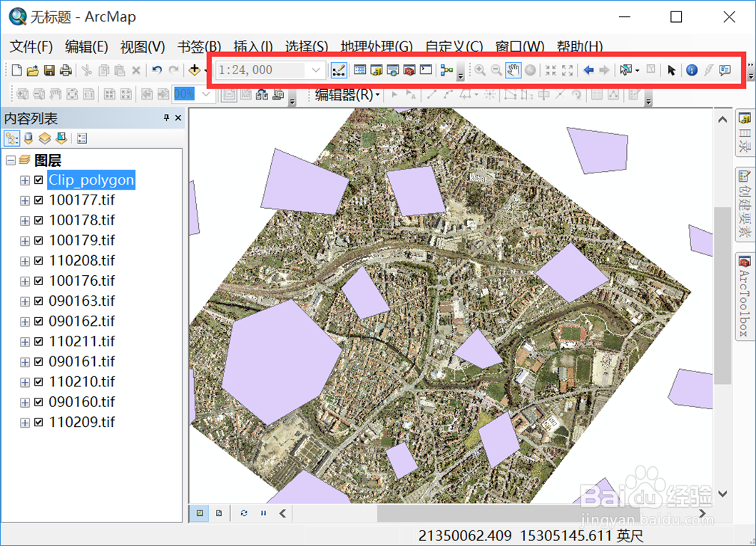
Task: Click the Fixed Zoom In icon
Action: pyautogui.click(x=551, y=71)
